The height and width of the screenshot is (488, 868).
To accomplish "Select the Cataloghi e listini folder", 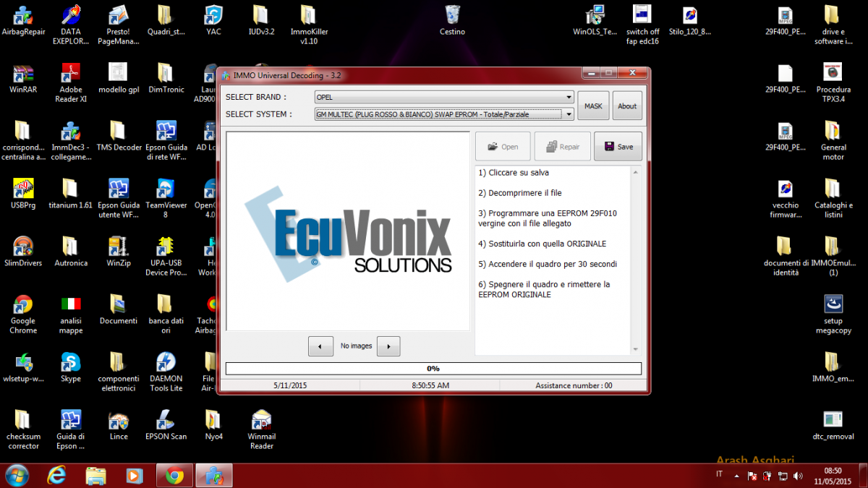I will coord(833,199).
